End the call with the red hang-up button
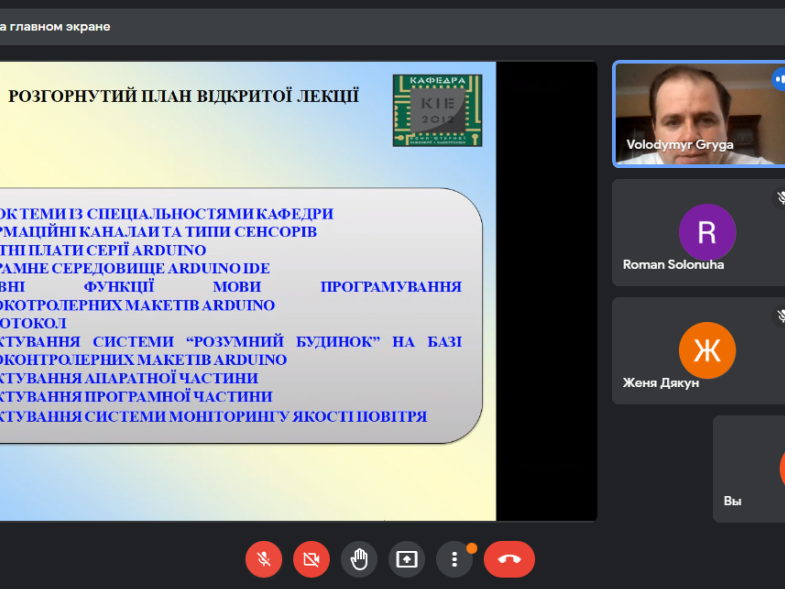Viewport: 785px width, 589px height. click(509, 559)
